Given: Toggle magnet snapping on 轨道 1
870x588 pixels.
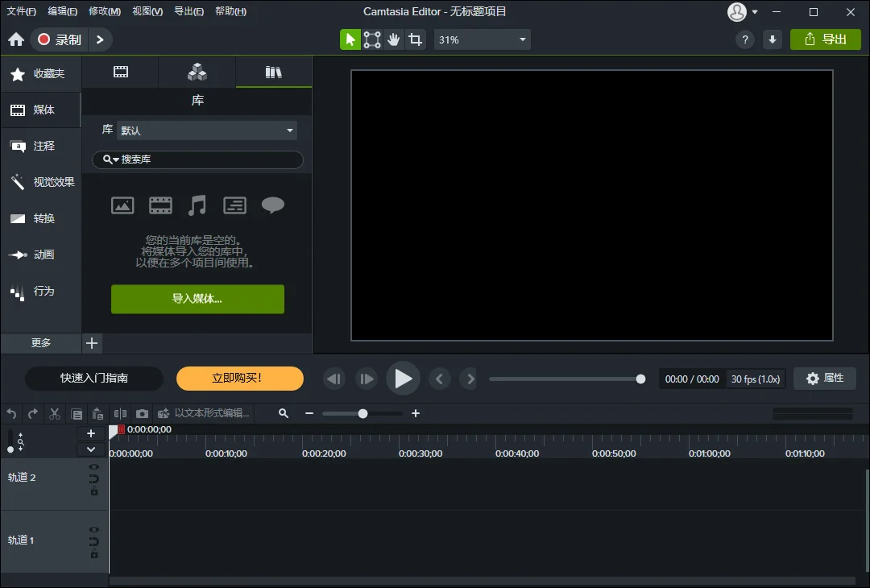Looking at the screenshot, I should [x=94, y=541].
